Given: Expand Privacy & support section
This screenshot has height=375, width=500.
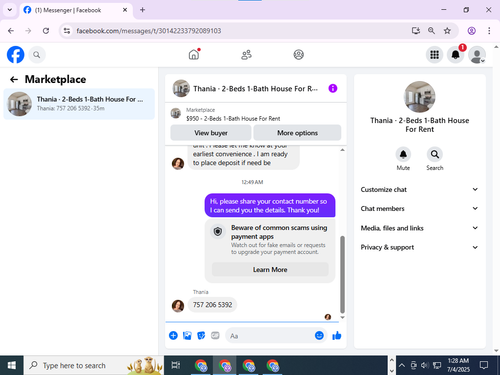Looking at the screenshot, I should click(x=419, y=247).
